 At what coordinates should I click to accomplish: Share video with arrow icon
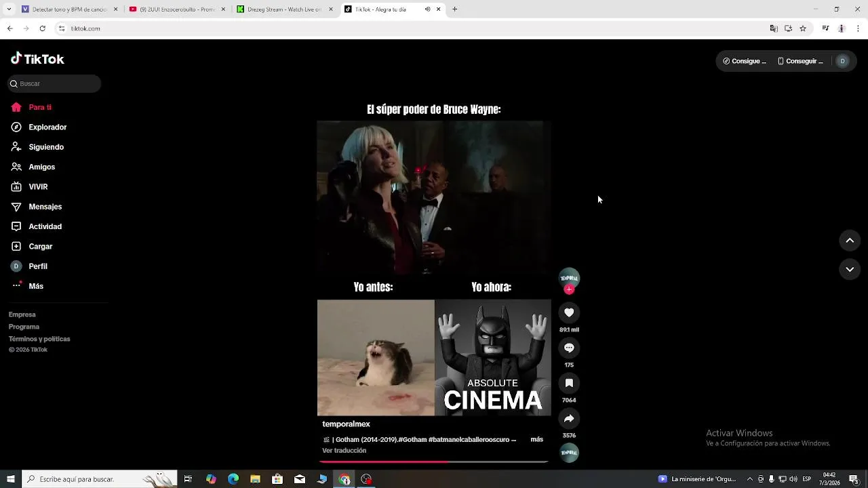click(569, 418)
